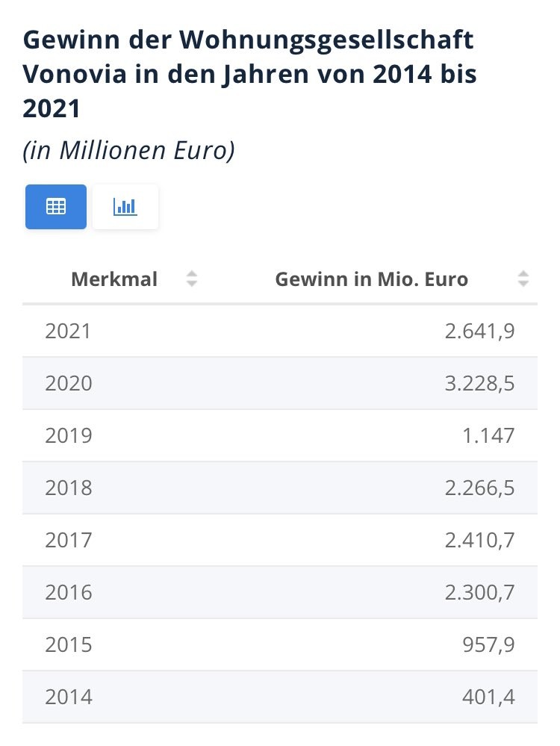Screen dimensions: 560x746
Task: Click the 2015 year cell
Action: (68, 644)
